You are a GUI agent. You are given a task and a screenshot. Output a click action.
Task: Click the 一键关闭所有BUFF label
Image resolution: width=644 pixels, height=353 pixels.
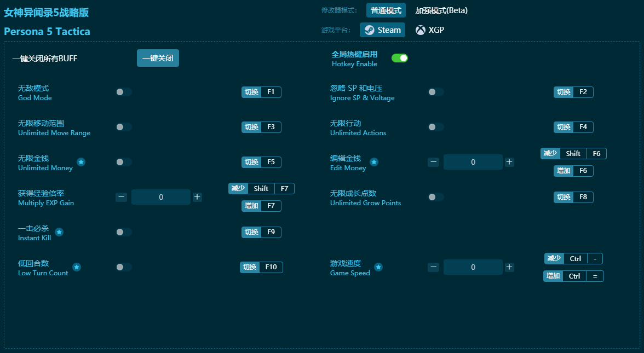pyautogui.click(x=45, y=59)
